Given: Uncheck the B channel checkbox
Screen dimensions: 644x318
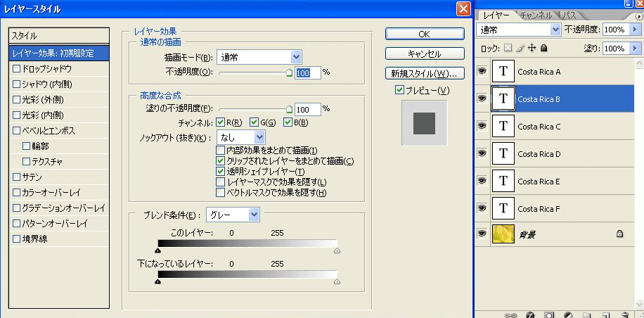Looking at the screenshot, I should (288, 122).
